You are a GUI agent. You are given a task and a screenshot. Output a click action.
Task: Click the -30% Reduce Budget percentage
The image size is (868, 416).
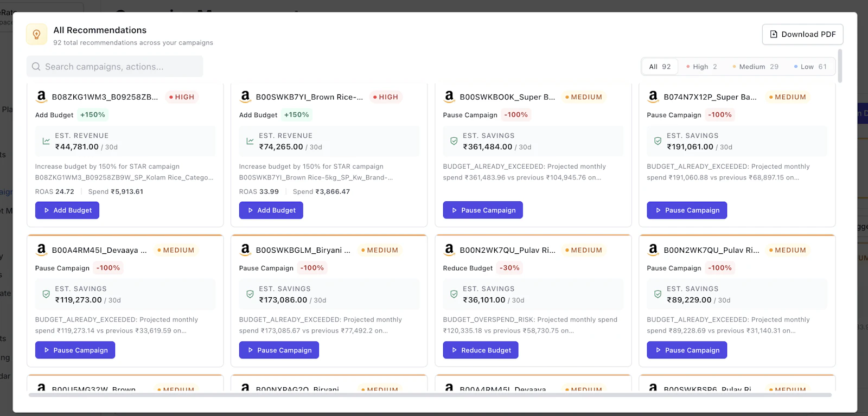509,268
